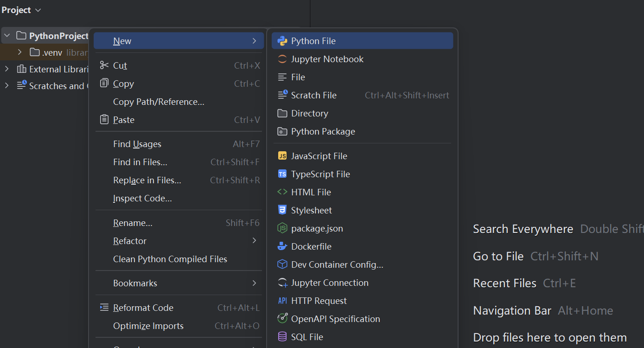Viewport: 644px width, 348px height.
Task: Create a plain File from New submenu
Action: pyautogui.click(x=362, y=77)
